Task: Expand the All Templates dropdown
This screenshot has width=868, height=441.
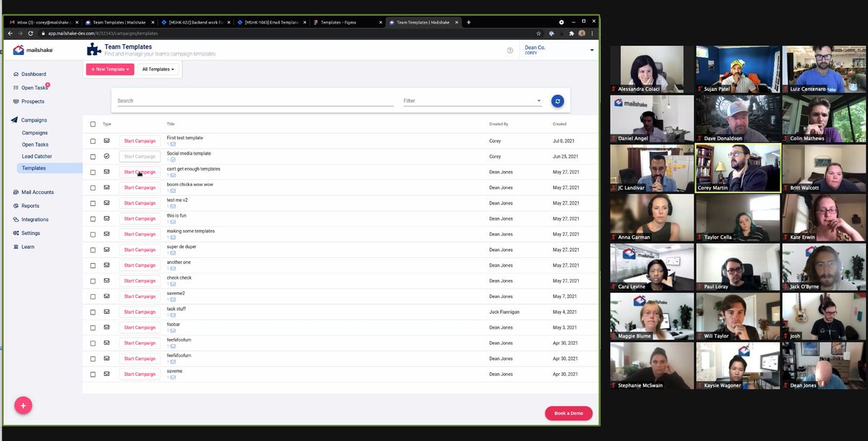Action: [x=158, y=69]
